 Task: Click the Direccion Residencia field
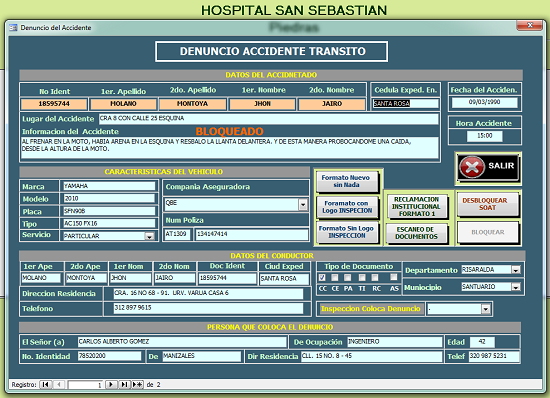point(208,294)
